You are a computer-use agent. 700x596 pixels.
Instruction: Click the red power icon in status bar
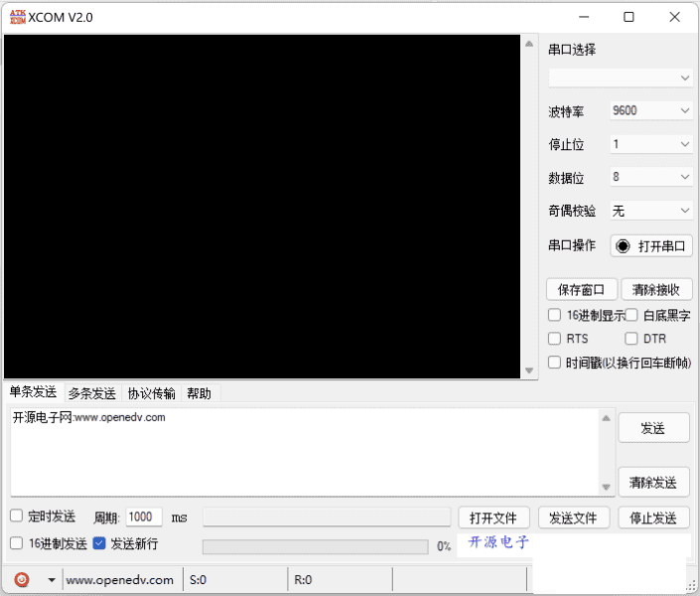point(22,580)
